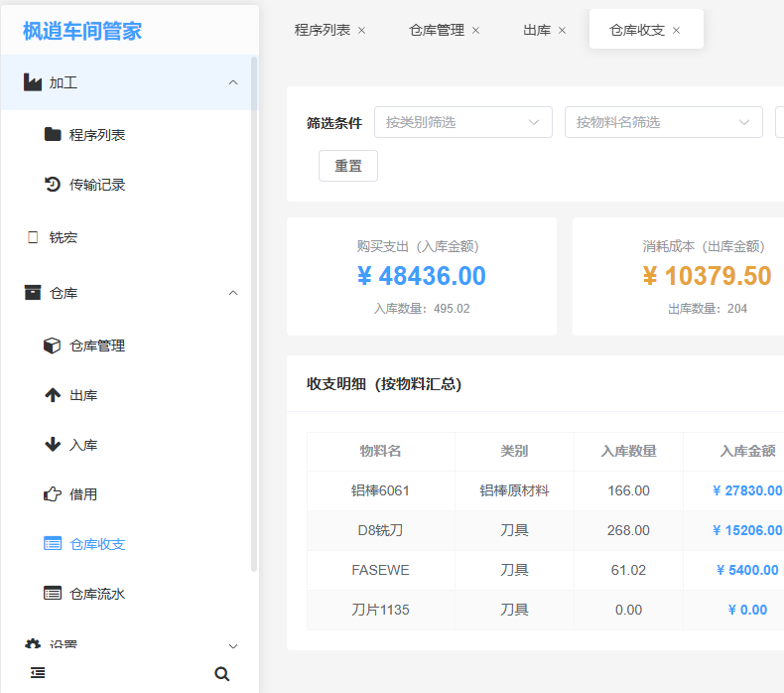Click the ¥ 10379.50 consumption total

(707, 276)
